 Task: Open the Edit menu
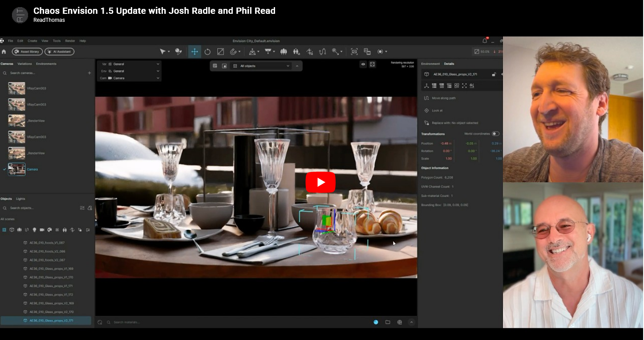20,41
